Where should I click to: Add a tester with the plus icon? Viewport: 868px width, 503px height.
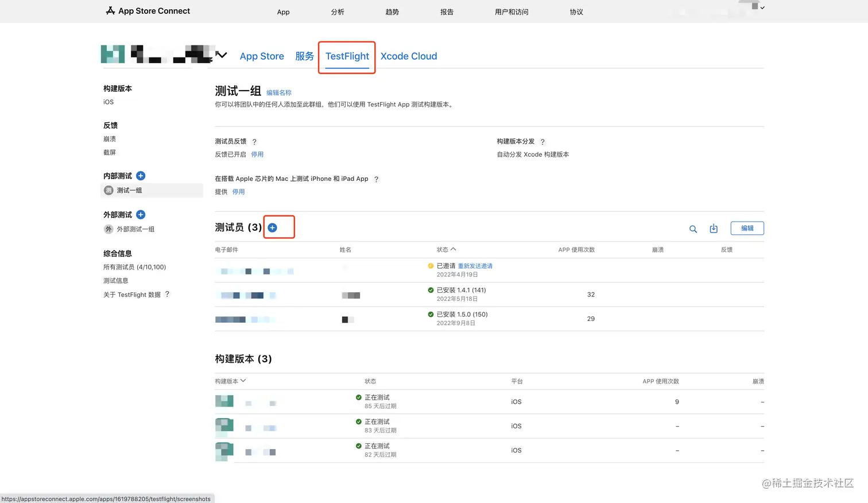click(x=273, y=228)
